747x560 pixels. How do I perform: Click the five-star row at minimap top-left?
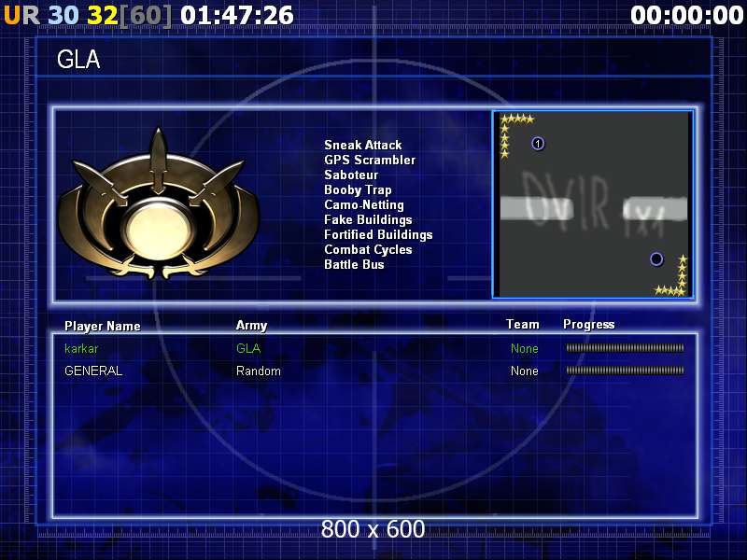pos(517,119)
